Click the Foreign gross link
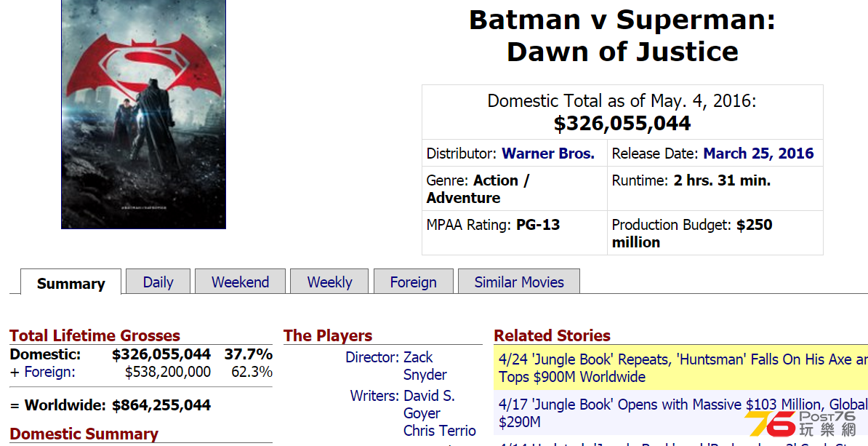The width and height of the screenshot is (868, 446). point(50,372)
